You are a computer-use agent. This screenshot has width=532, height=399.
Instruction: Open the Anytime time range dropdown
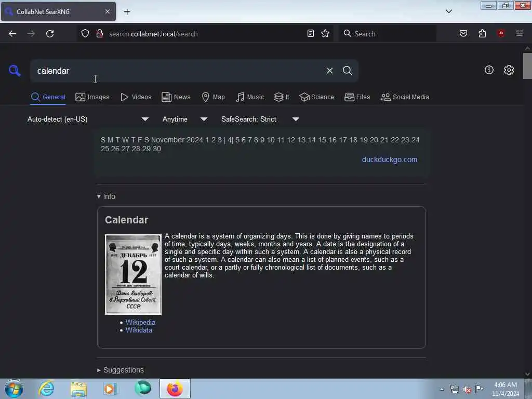pyautogui.click(x=185, y=119)
